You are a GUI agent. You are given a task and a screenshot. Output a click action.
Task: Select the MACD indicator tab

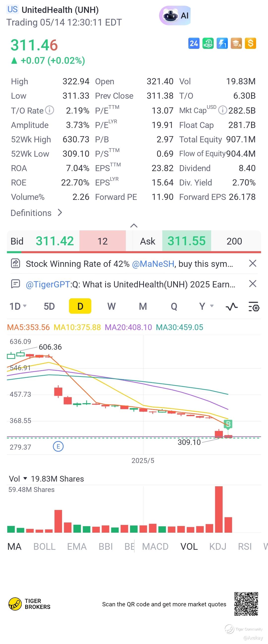tap(155, 547)
